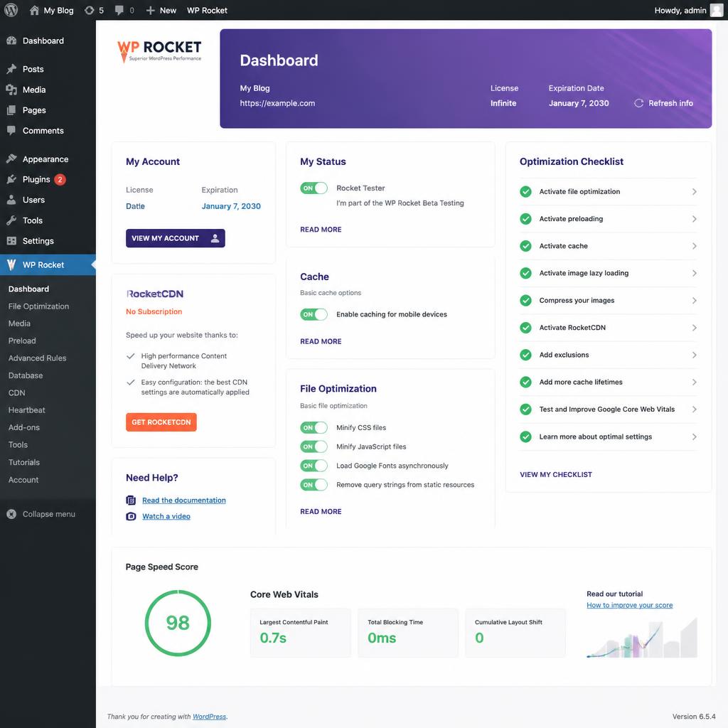Click the tutorial chart thumbnail image

642,637
